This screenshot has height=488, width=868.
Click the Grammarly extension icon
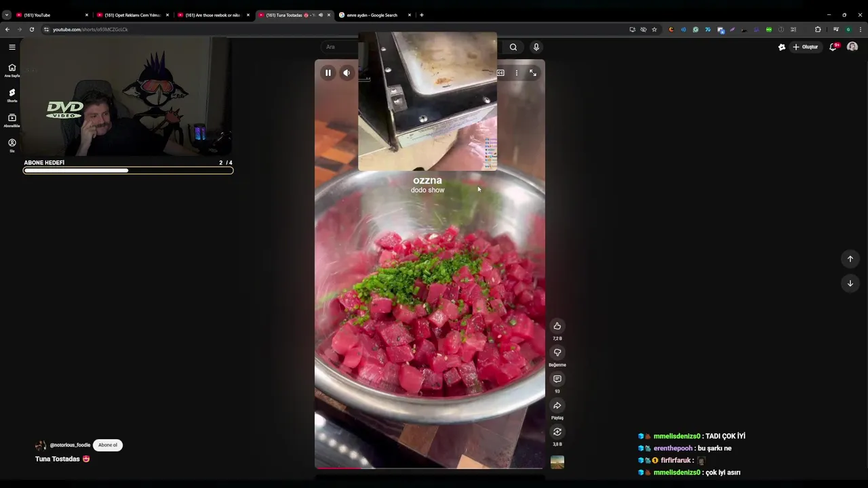tap(696, 29)
